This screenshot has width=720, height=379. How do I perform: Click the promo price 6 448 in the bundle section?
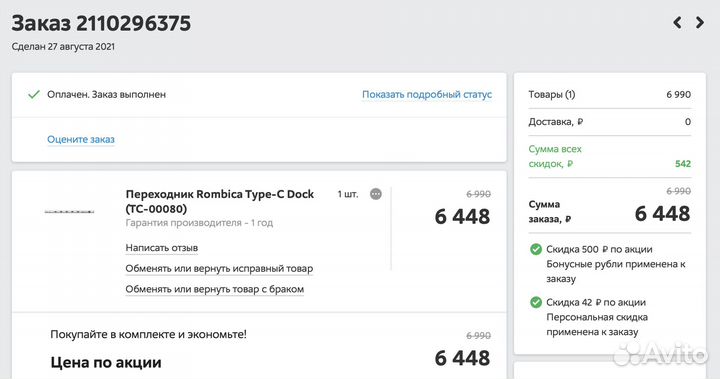pos(462,358)
